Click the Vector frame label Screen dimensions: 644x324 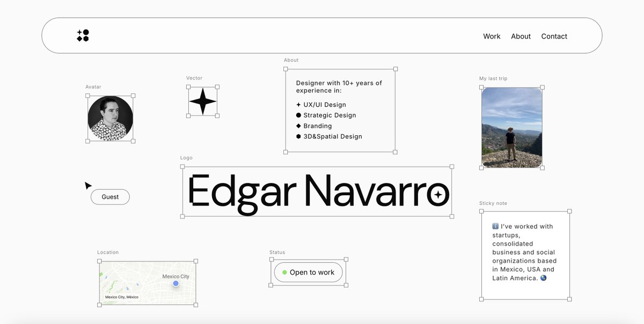coord(194,78)
